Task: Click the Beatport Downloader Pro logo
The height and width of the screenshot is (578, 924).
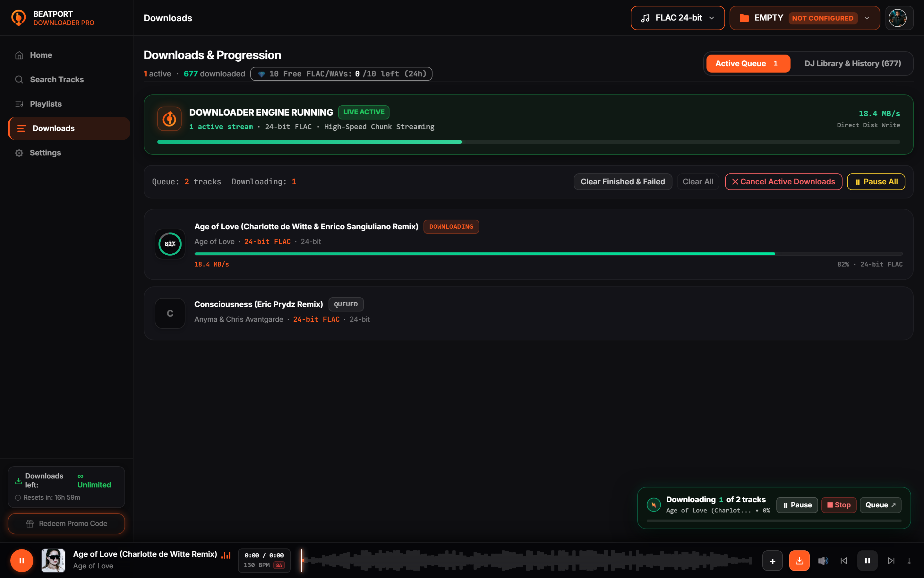Action: tap(18, 18)
